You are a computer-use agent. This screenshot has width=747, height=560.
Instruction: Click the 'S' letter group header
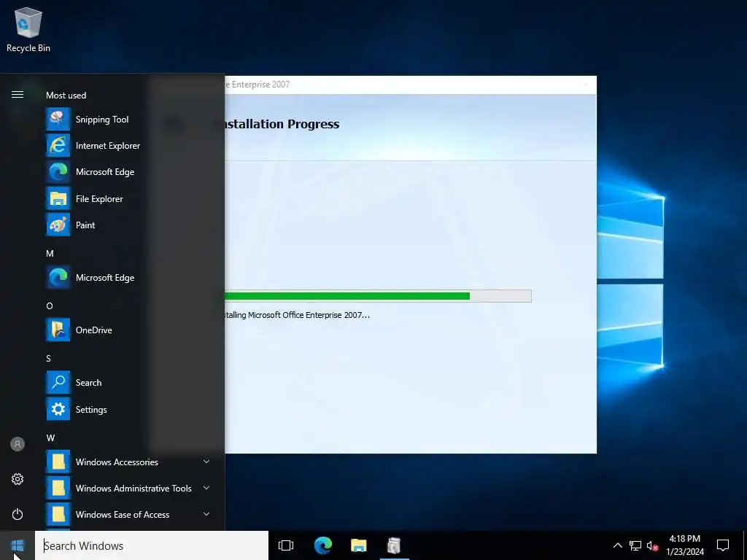[49, 358]
